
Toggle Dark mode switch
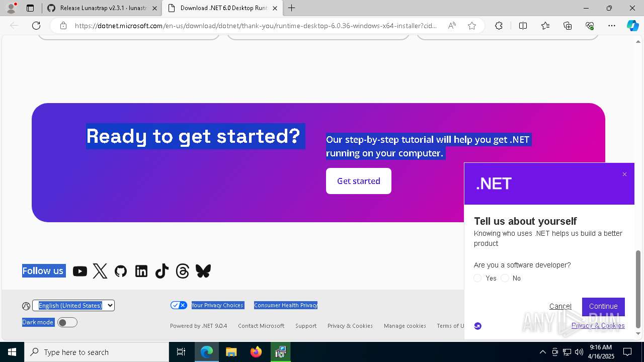[67, 322]
